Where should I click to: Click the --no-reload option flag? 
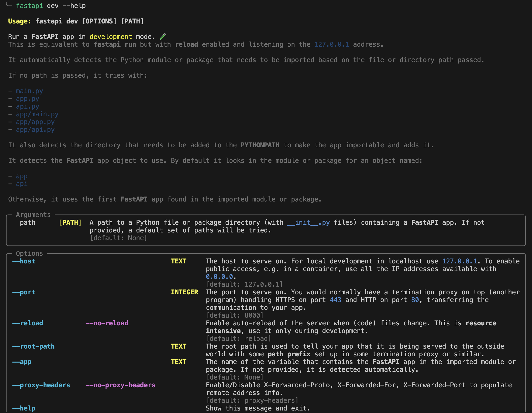[107, 323]
